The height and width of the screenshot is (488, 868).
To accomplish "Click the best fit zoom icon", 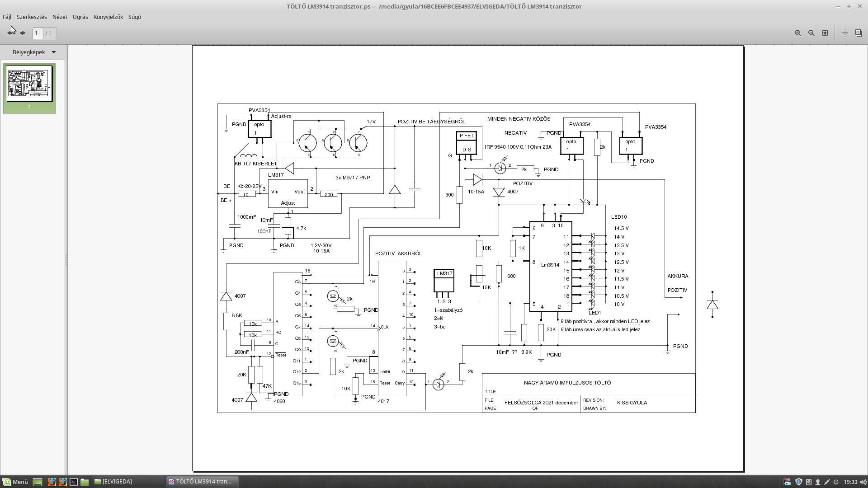I will point(825,33).
